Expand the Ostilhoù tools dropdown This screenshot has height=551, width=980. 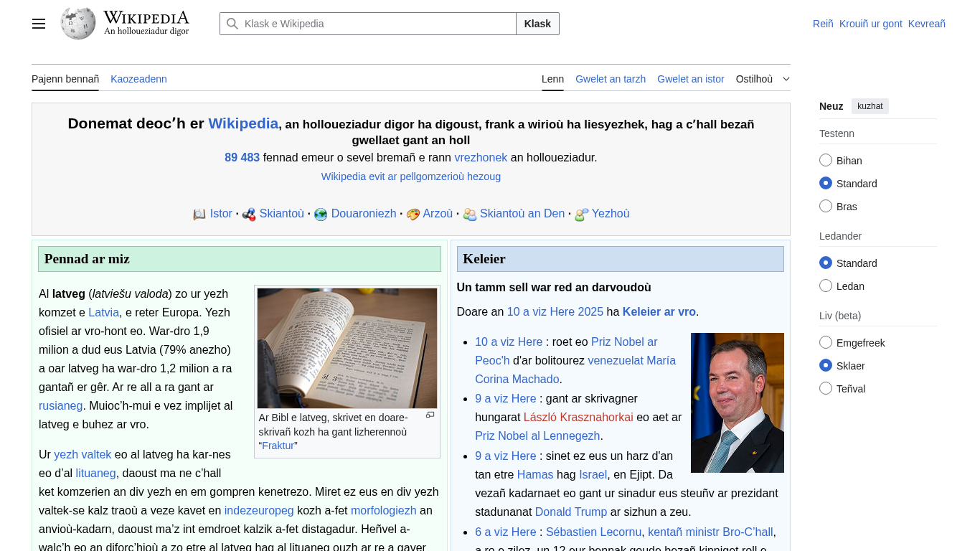coord(763,79)
